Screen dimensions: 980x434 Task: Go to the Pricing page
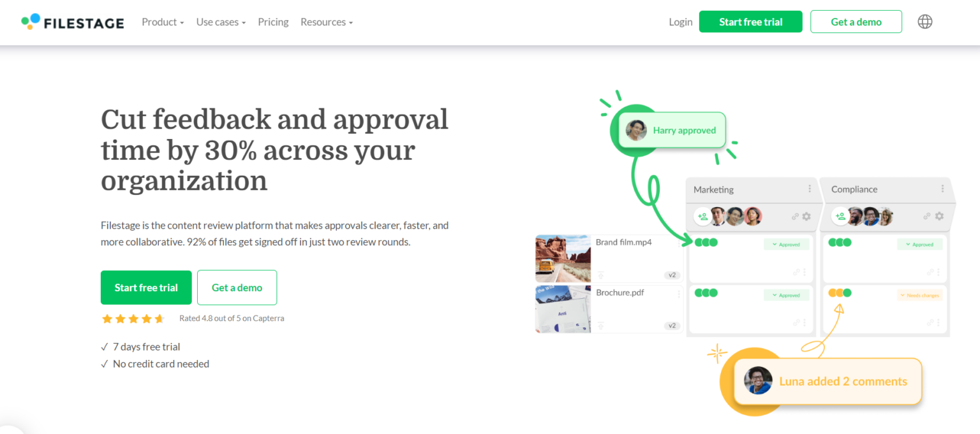(x=273, y=22)
